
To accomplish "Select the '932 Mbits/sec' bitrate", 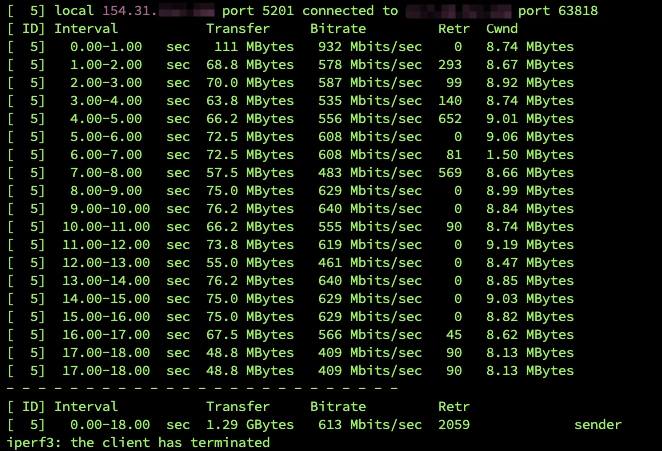I will point(370,46).
